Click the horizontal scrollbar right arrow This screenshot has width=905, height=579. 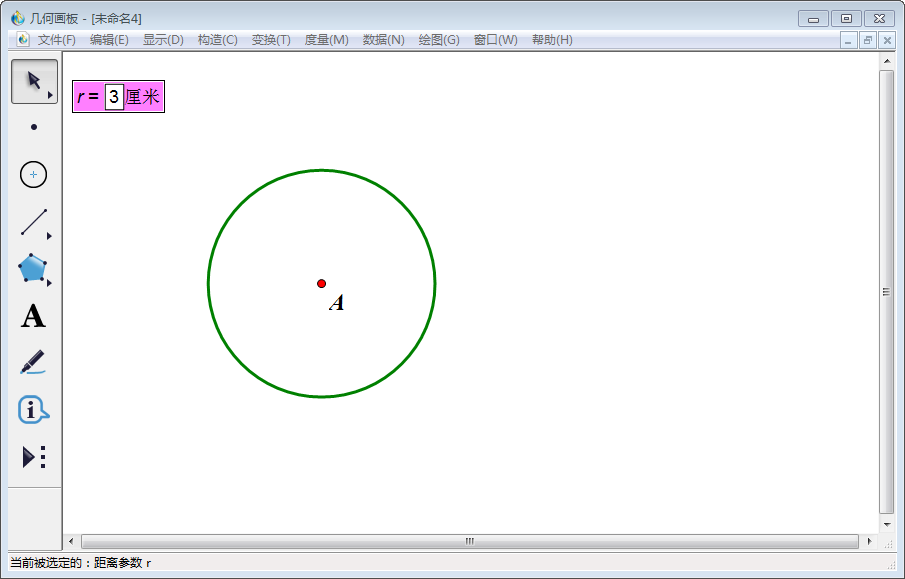(870, 541)
